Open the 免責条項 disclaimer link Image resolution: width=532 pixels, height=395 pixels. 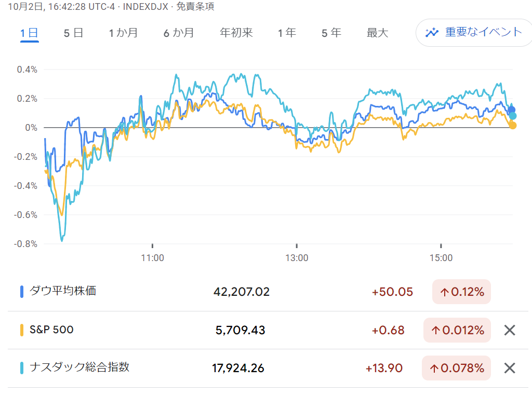click(195, 6)
